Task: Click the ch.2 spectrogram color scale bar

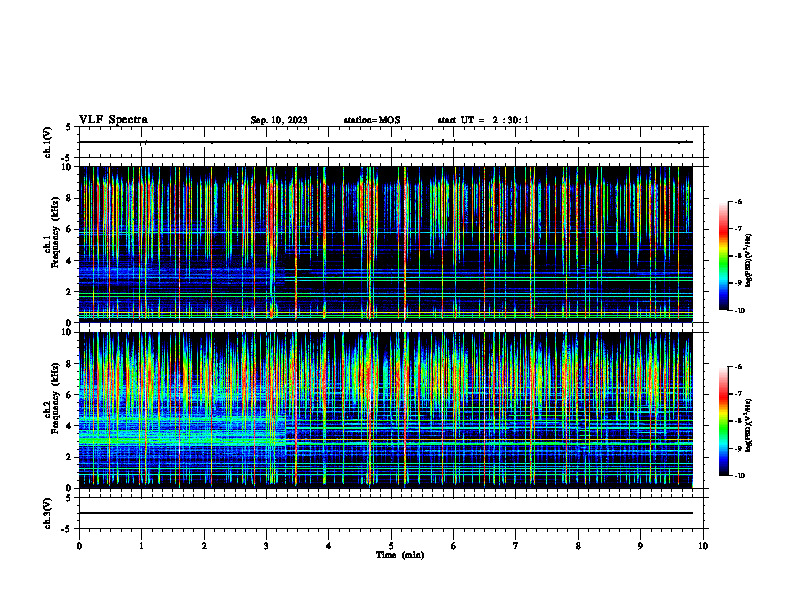Action: click(724, 421)
